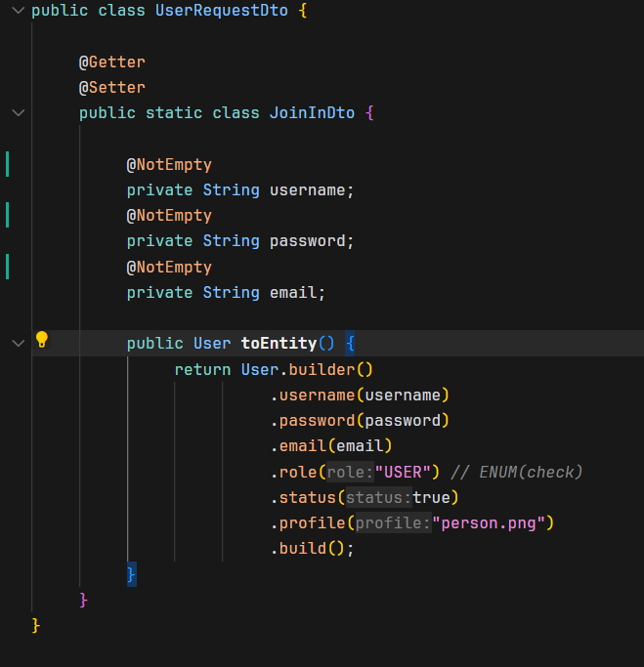Click the "USER" string literal
644x667 pixels.
click(x=403, y=473)
